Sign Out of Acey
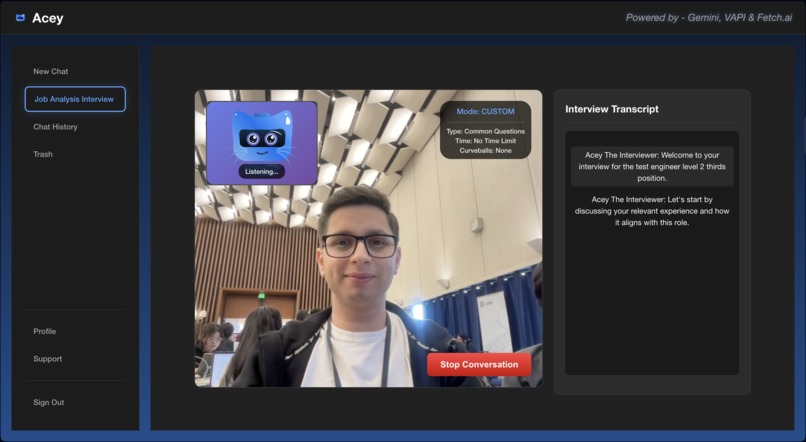Image resolution: width=806 pixels, height=442 pixels. click(x=49, y=402)
